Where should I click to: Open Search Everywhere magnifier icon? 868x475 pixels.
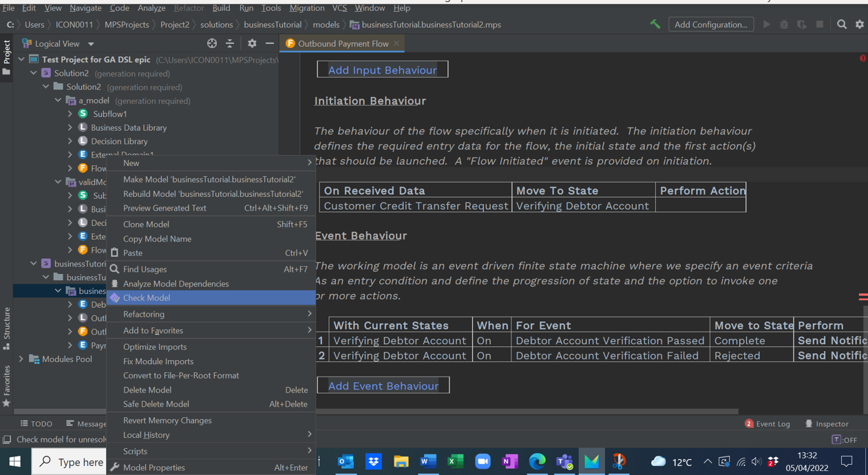point(841,24)
